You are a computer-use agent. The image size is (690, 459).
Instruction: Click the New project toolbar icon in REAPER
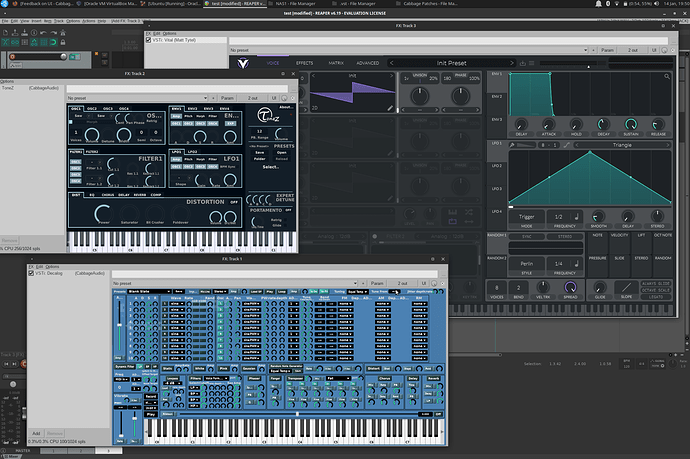point(6,33)
